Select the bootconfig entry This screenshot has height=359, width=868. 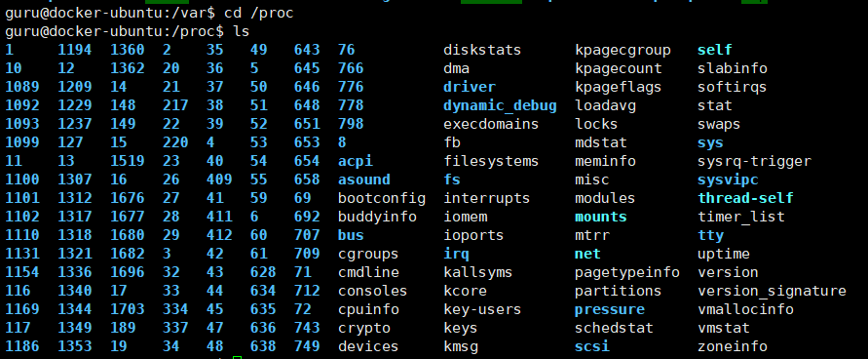382,199
